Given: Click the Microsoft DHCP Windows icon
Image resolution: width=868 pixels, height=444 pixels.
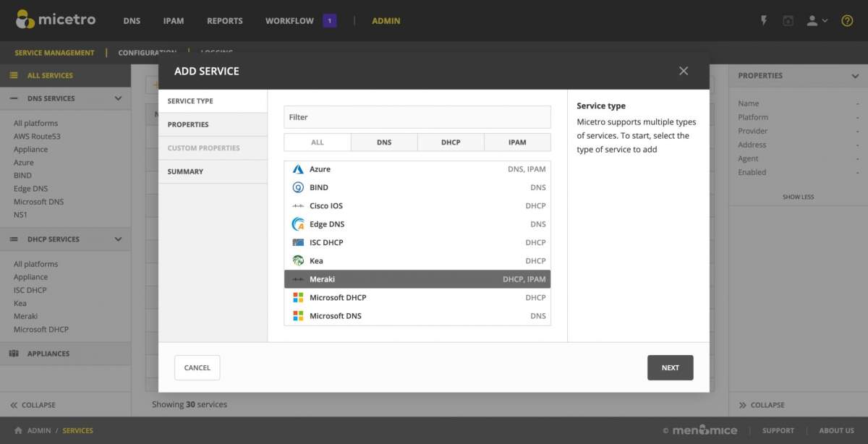Looking at the screenshot, I should pos(298,298).
